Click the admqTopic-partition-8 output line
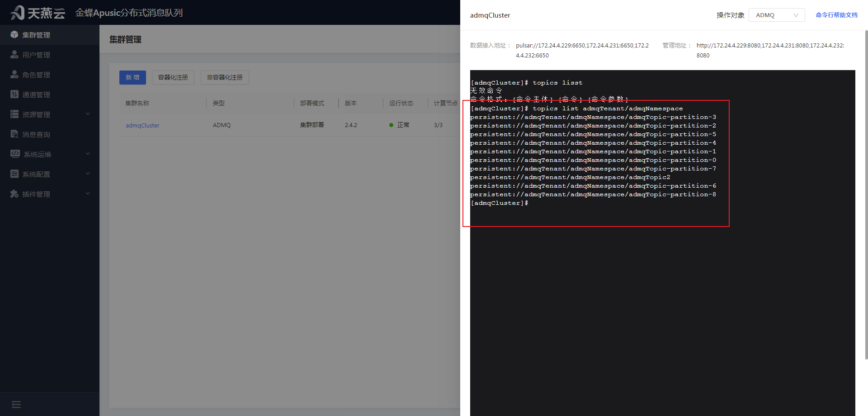This screenshot has height=416, width=868. coord(593,194)
